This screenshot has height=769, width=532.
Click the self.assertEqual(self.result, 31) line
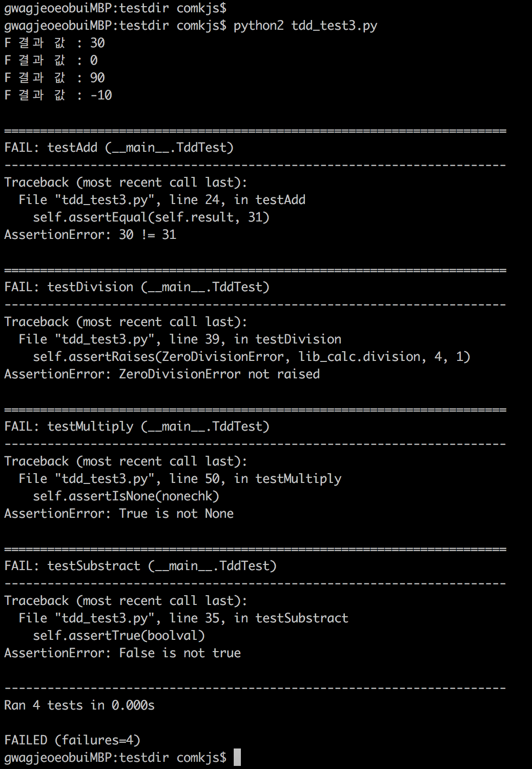point(151,217)
